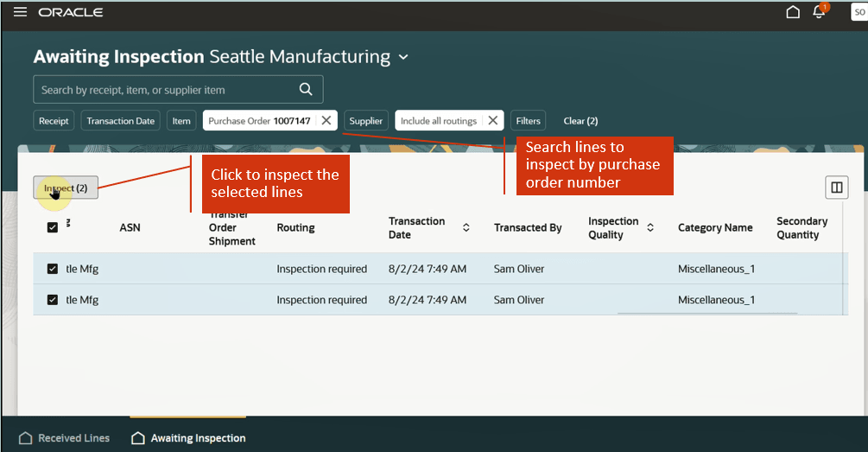868x452 pixels.
Task: Uncheck the first row checkbox
Action: pos(53,269)
